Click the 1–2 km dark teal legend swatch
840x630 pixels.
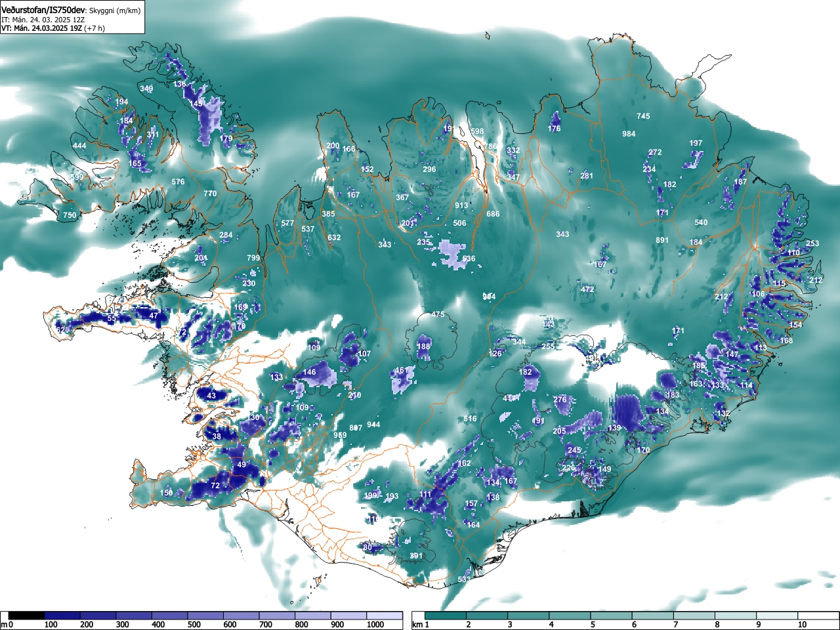click(446, 616)
